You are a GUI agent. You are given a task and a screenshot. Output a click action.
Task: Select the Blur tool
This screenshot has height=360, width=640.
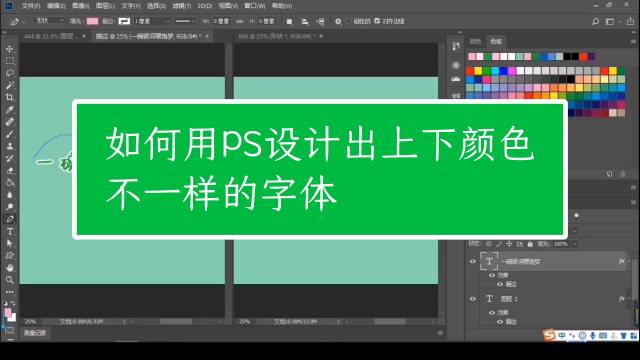[x=10, y=195]
